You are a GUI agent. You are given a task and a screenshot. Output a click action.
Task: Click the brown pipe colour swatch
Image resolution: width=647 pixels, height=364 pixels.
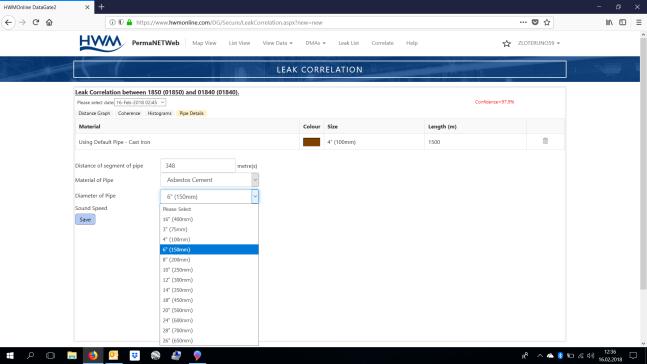click(312, 142)
